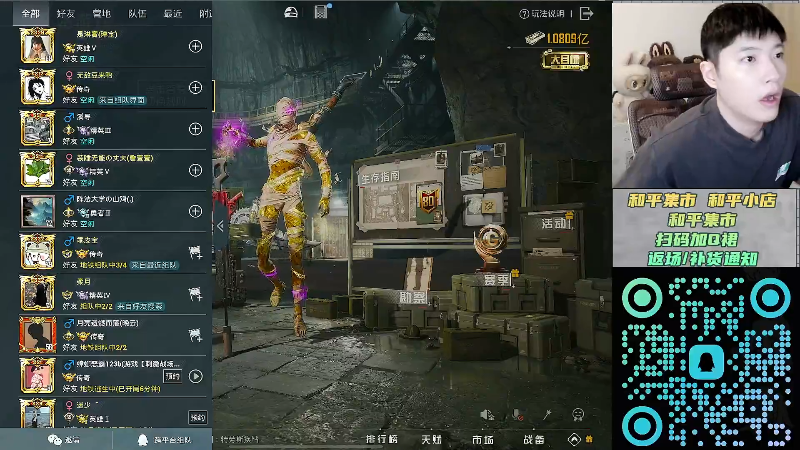
Task: Request to join the 3/4 team via flag icon
Action: coord(195,253)
